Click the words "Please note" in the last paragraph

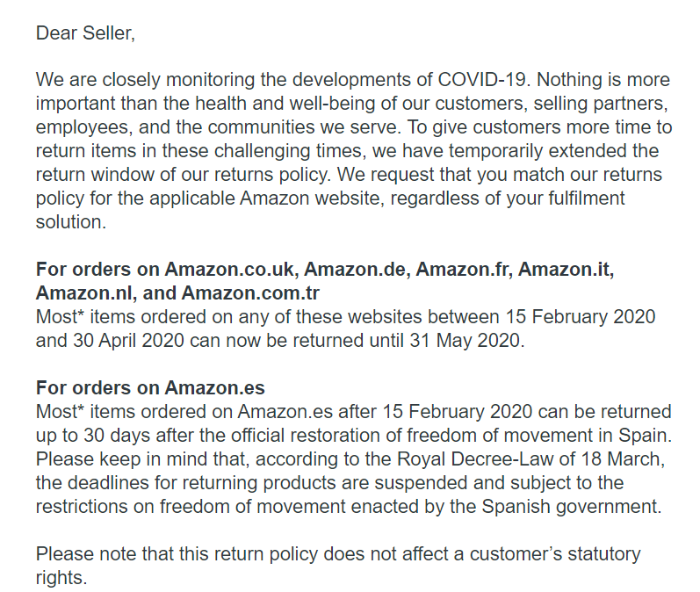(83, 553)
